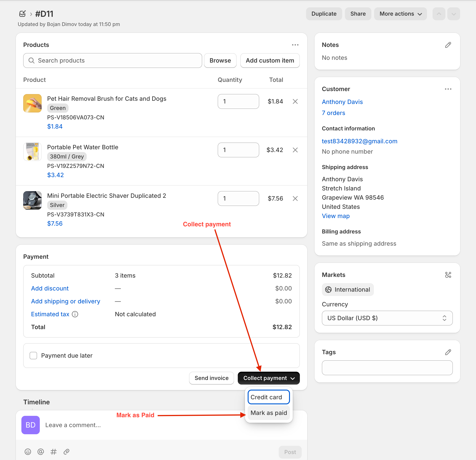This screenshot has width=476, height=460.
Task: Open the Add discount link
Action: [50, 288]
